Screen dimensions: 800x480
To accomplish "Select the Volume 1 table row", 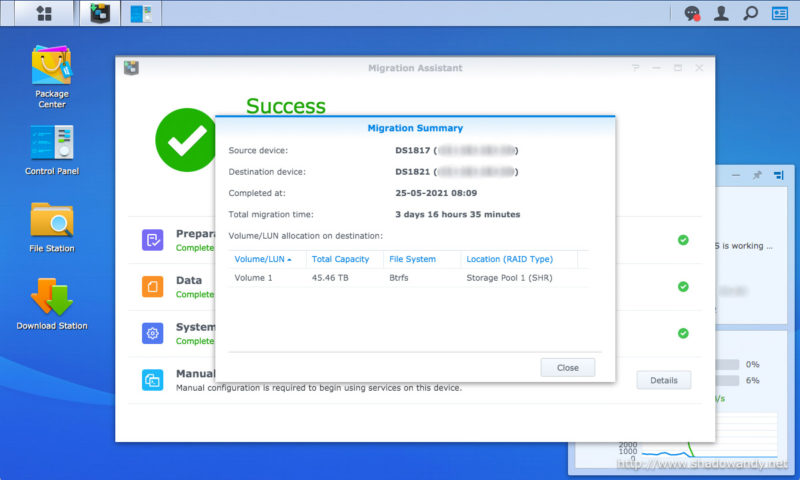I will coord(409,278).
